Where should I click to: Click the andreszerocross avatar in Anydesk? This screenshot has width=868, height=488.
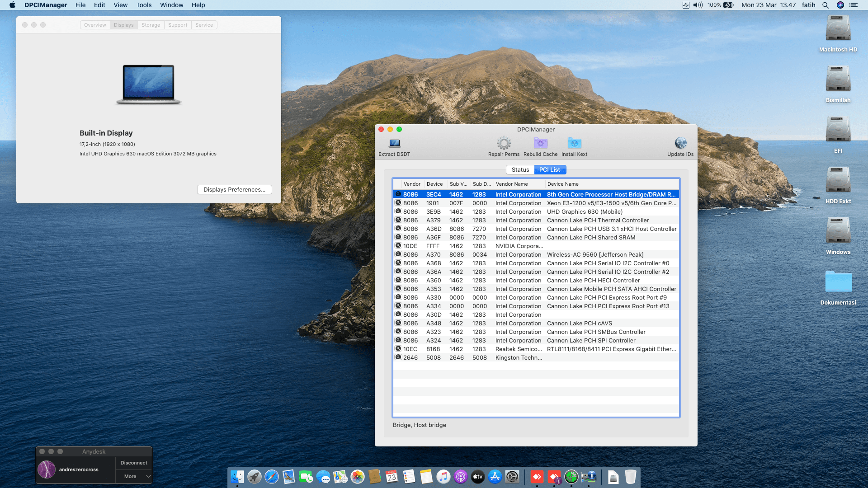click(x=47, y=469)
